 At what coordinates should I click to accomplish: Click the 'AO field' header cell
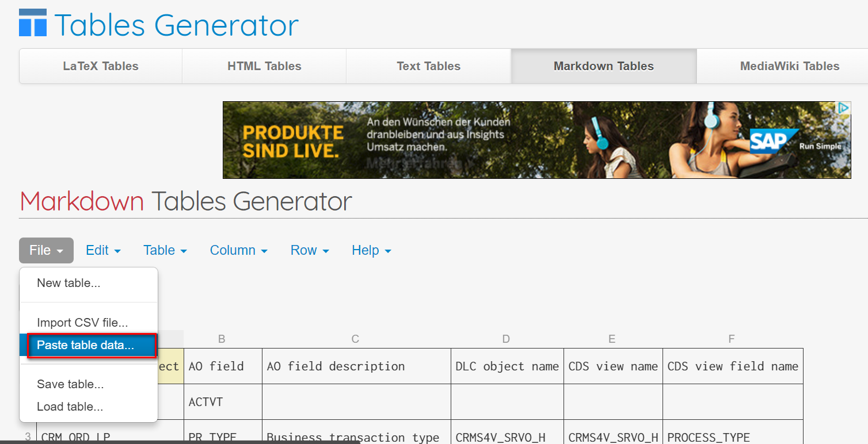[x=223, y=366]
